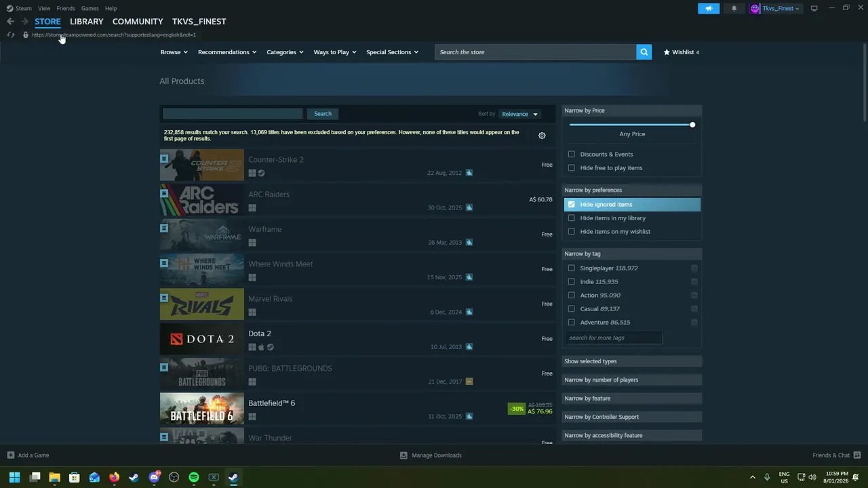
Task: Click the library badge on Counter-Strike 2
Action: (163, 159)
